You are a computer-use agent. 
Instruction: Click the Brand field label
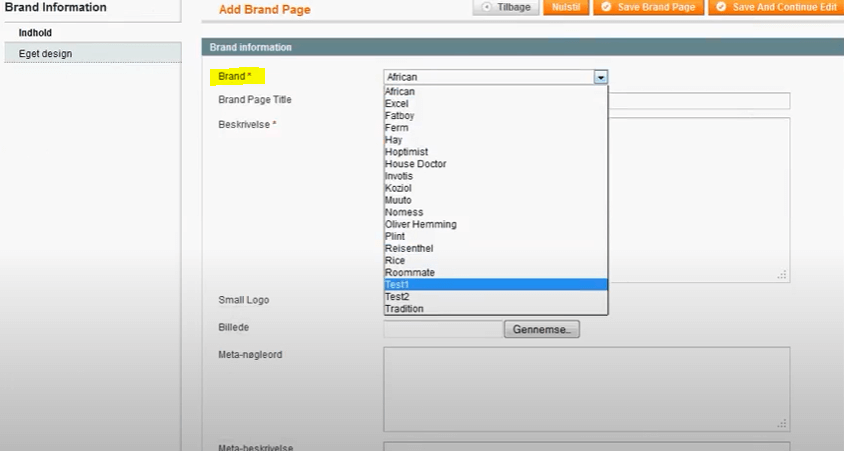(x=235, y=76)
